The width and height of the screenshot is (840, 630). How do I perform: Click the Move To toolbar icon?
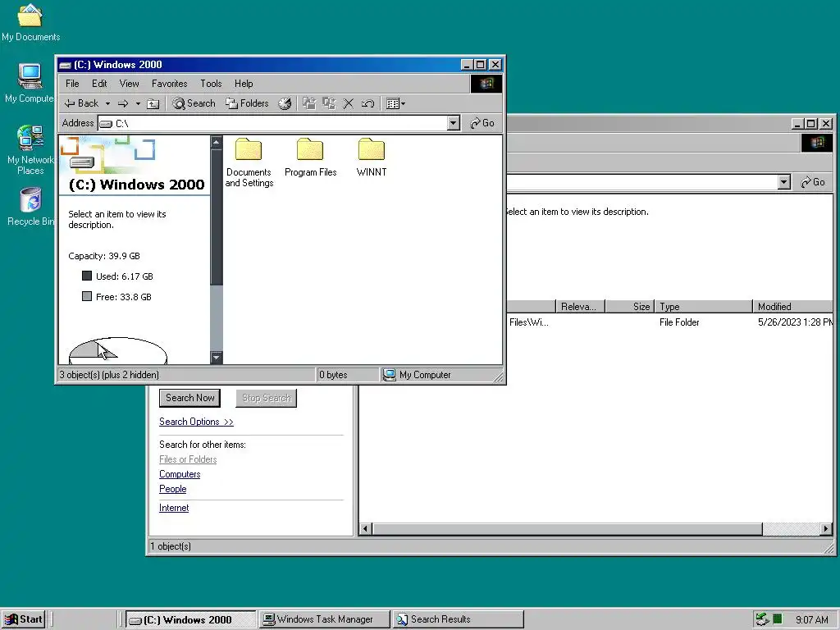309,103
